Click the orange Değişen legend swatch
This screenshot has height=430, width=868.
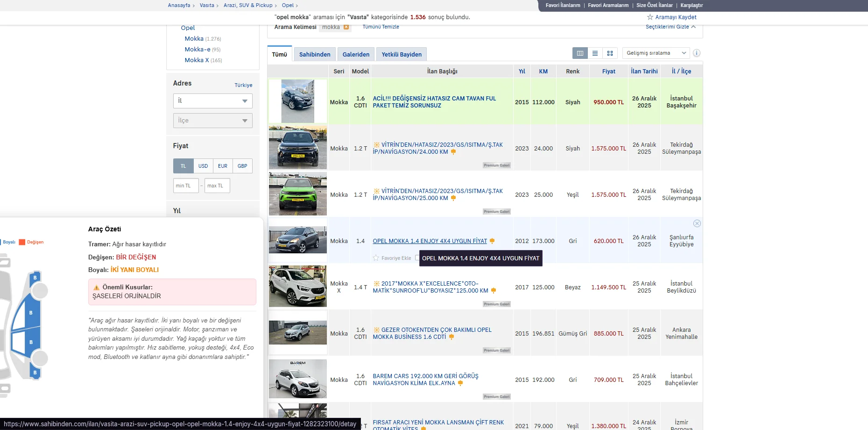22,242
